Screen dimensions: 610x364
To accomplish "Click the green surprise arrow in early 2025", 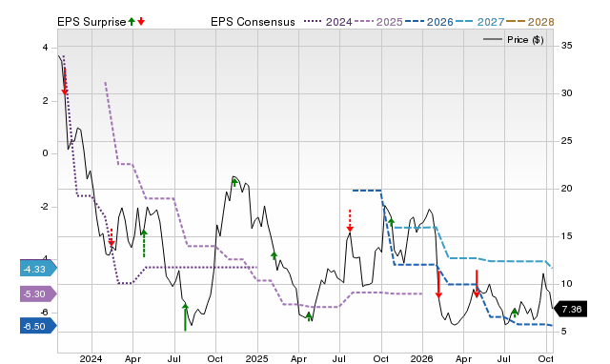I will pos(274,255).
